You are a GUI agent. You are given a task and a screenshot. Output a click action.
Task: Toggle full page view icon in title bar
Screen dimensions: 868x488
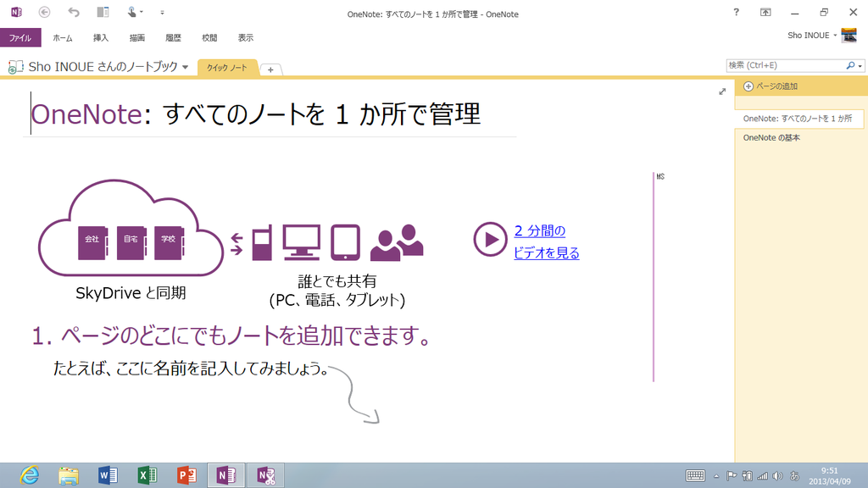pos(765,12)
